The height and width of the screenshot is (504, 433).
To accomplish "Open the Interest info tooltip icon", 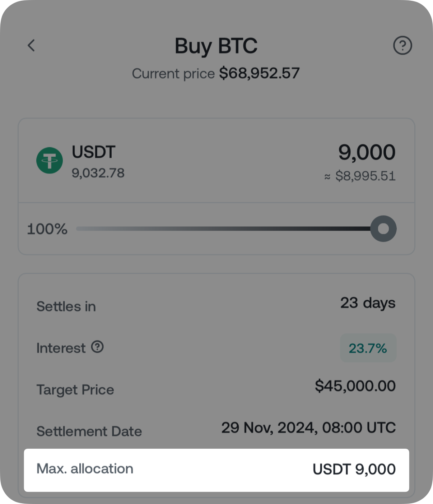I will [x=97, y=347].
